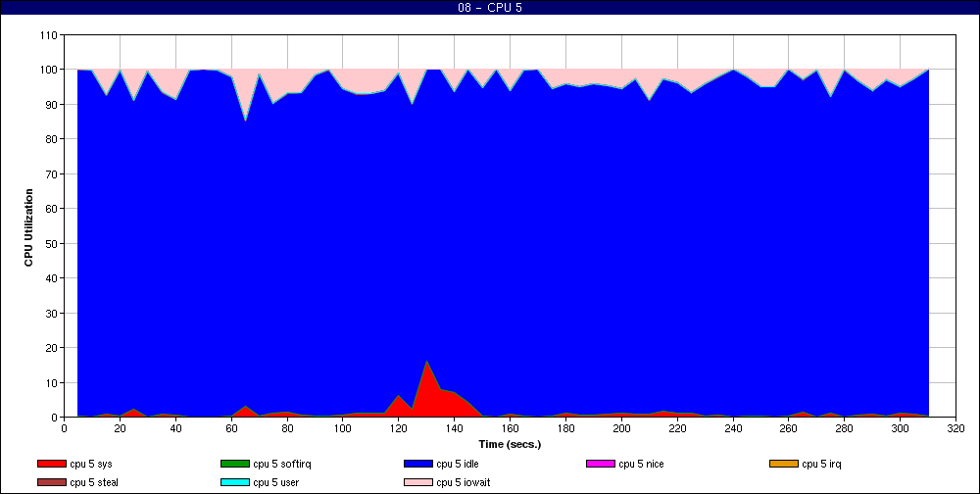Select the 'cpu 5 idle' legend label
Image resolution: width=980 pixels, height=494 pixels.
point(458,464)
